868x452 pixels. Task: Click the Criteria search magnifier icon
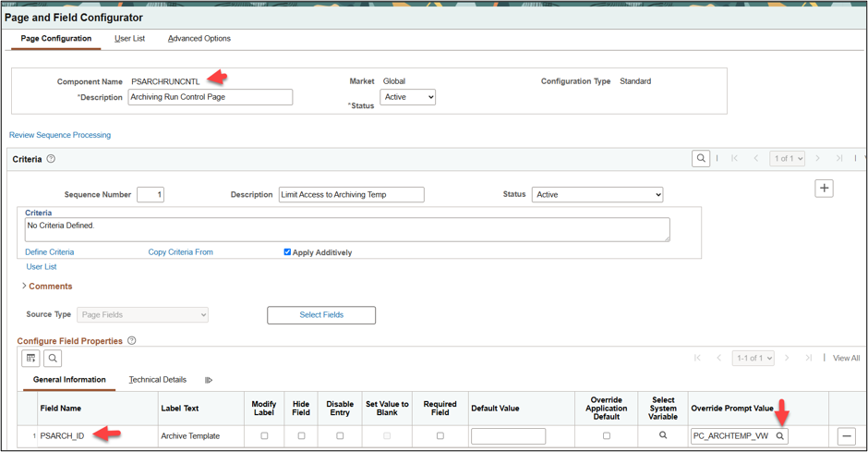(x=701, y=158)
